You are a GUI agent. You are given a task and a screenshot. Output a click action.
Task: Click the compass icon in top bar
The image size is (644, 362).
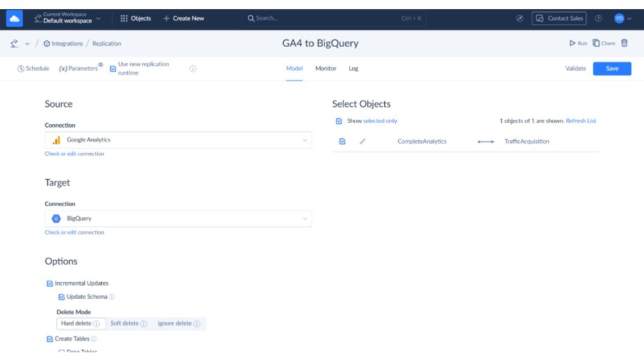pyautogui.click(x=519, y=18)
